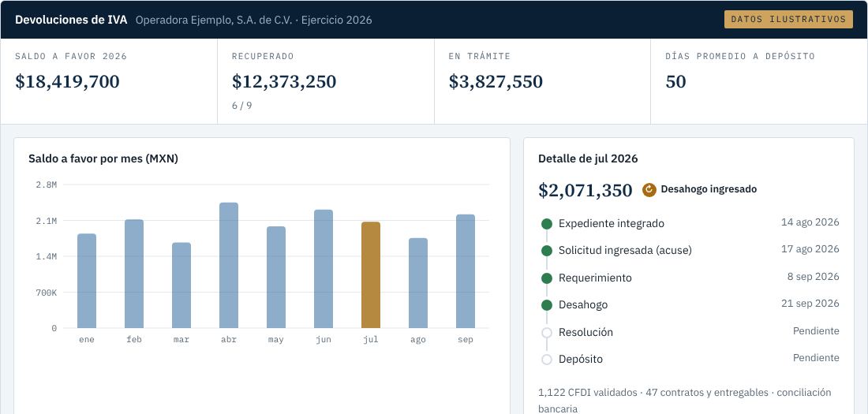Click the 21 sep 2026 date
The image size is (868, 414).
click(x=810, y=304)
